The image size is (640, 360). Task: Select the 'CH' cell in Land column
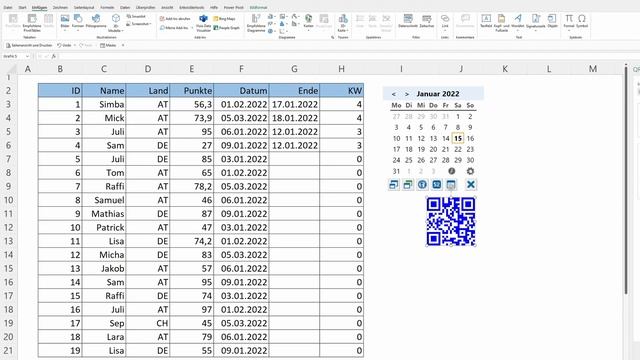[148, 323]
